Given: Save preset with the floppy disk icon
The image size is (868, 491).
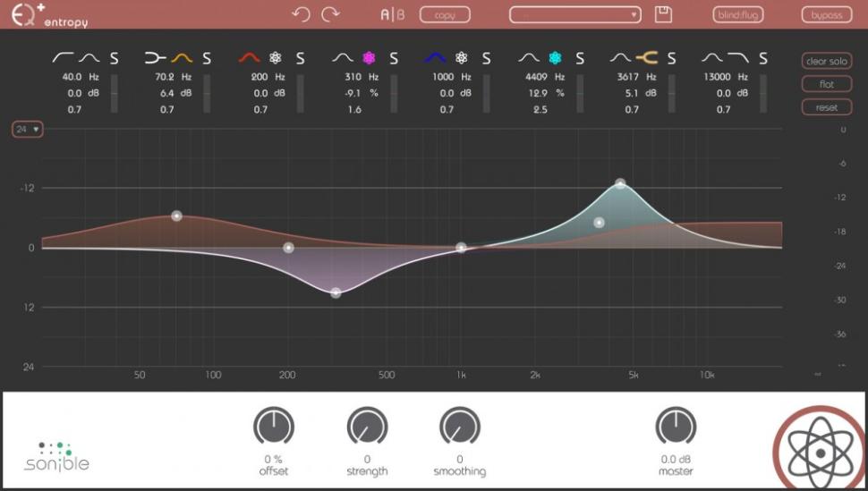Looking at the screenshot, I should tap(663, 14).
